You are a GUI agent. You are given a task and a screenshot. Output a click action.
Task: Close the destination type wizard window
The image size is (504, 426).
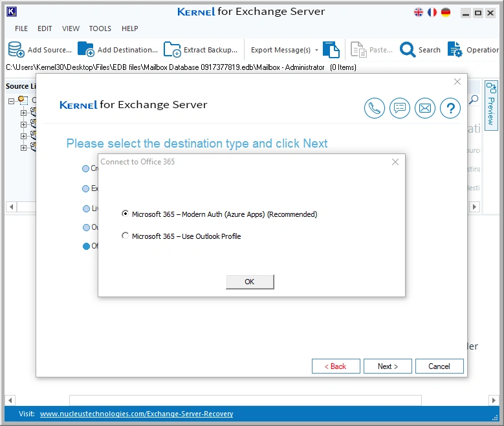tap(457, 82)
